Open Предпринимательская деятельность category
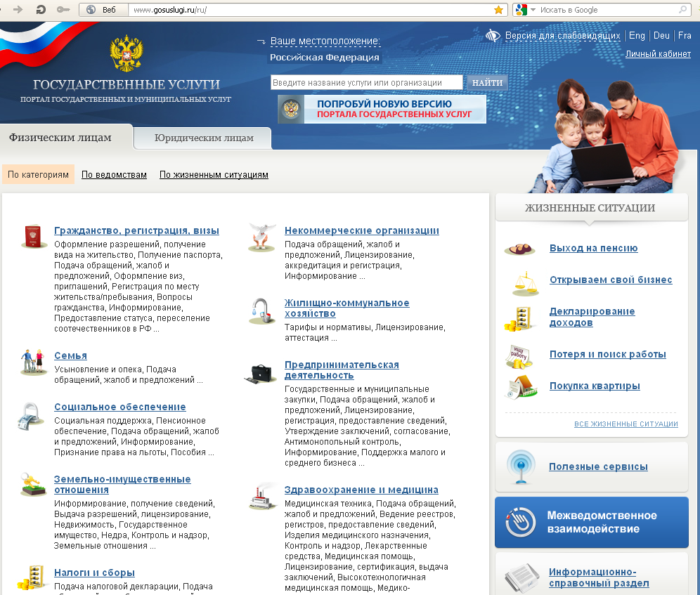 (x=342, y=370)
